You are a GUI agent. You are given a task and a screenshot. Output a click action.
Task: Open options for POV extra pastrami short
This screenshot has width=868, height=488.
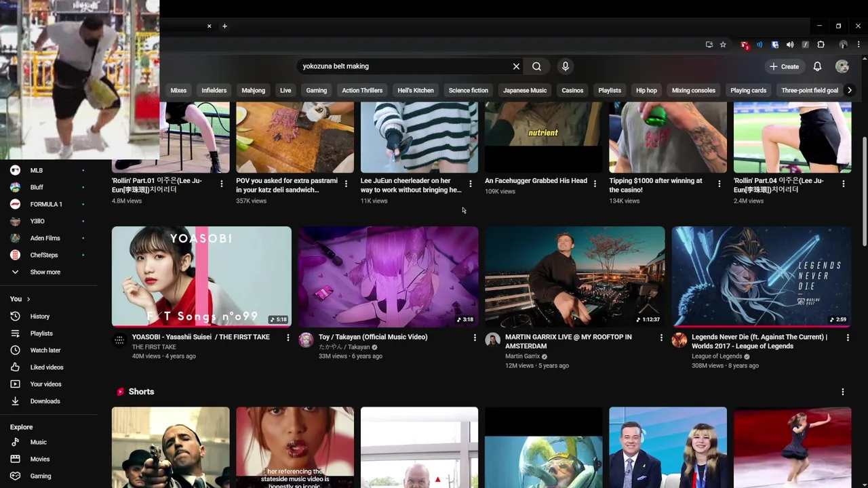pyautogui.click(x=346, y=184)
